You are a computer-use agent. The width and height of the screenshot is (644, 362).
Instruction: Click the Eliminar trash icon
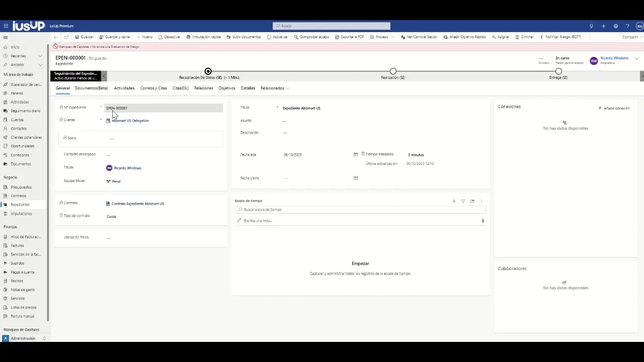click(517, 37)
